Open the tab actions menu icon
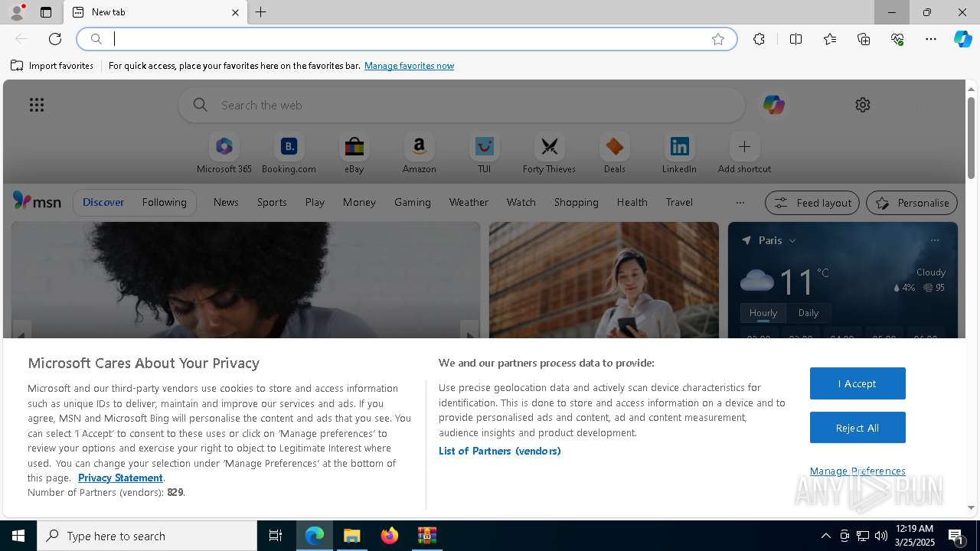Screen dimensions: 980x551 click(46, 12)
